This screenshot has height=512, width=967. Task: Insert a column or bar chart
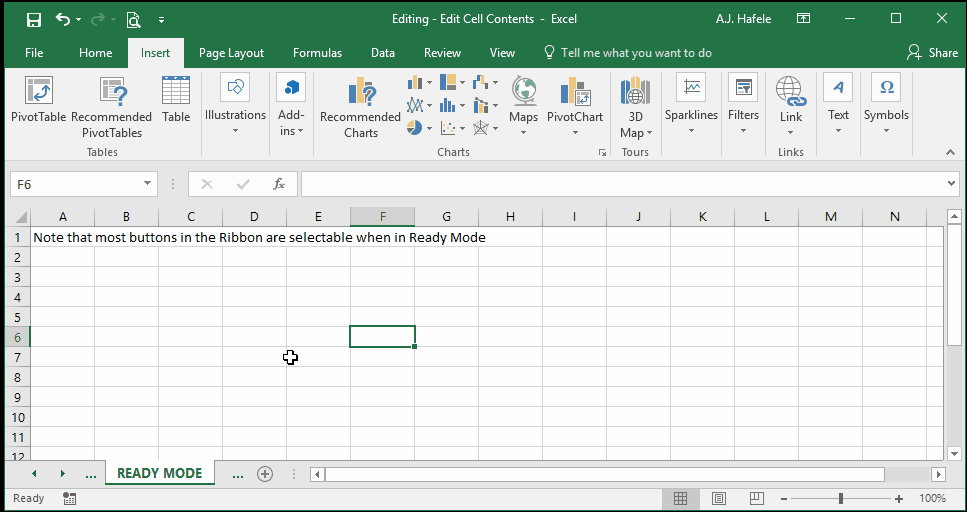tap(419, 82)
